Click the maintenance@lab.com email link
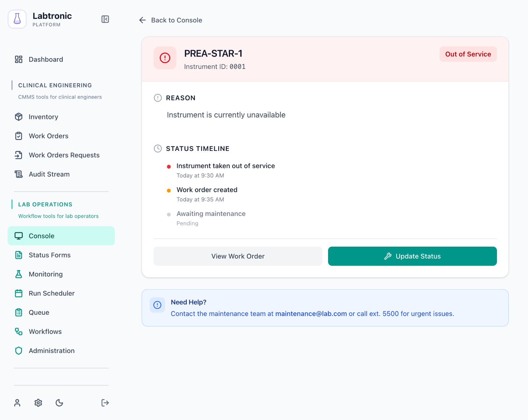Image resolution: width=528 pixels, height=420 pixels. pyautogui.click(x=311, y=314)
